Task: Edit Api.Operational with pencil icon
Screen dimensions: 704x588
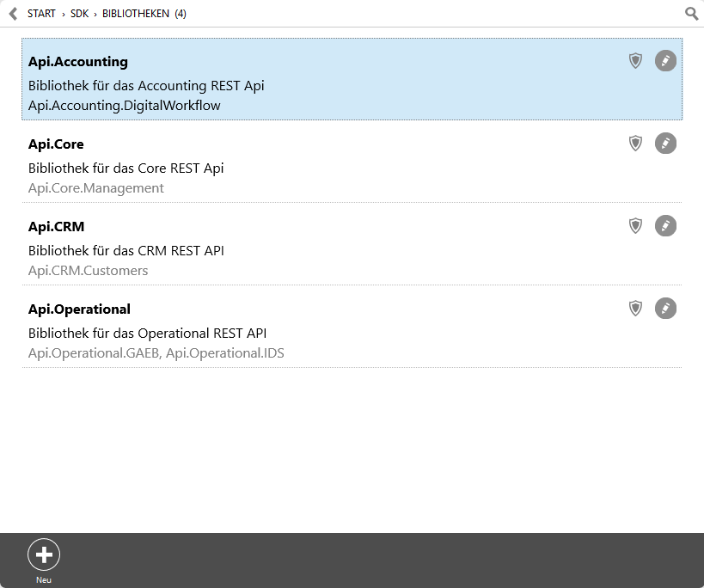Action: [665, 309]
